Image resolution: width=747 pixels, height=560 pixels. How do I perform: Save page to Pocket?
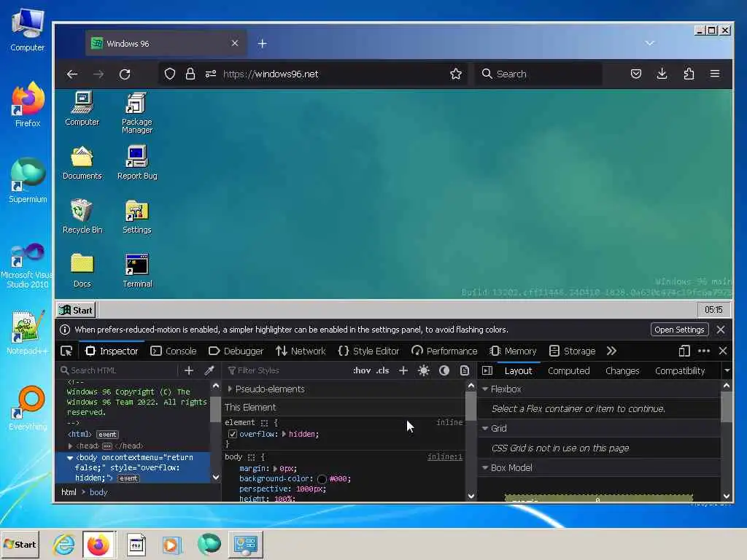[636, 74]
